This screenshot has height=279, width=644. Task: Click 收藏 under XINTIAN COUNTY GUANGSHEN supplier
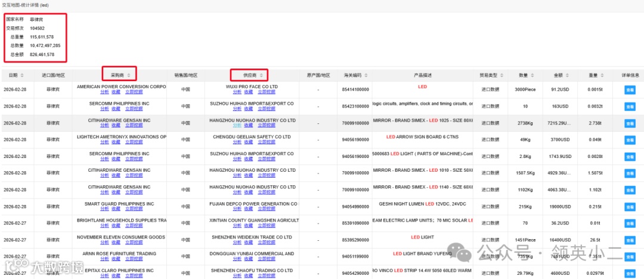click(x=249, y=225)
